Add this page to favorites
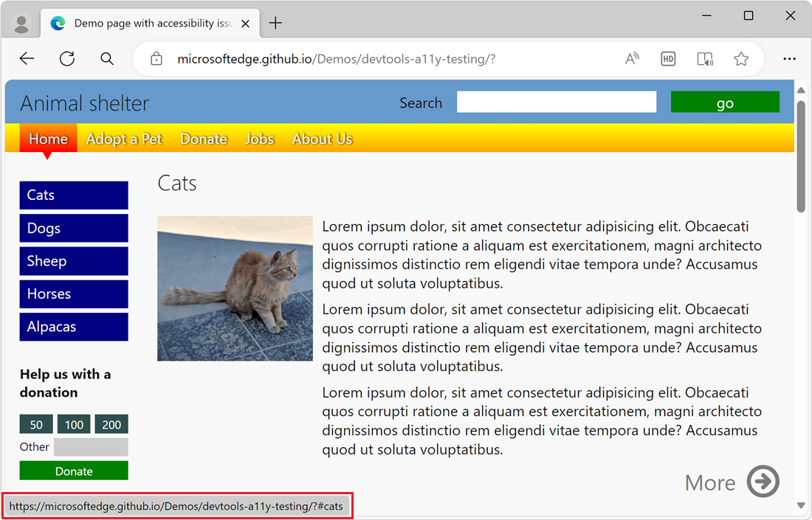 point(741,58)
